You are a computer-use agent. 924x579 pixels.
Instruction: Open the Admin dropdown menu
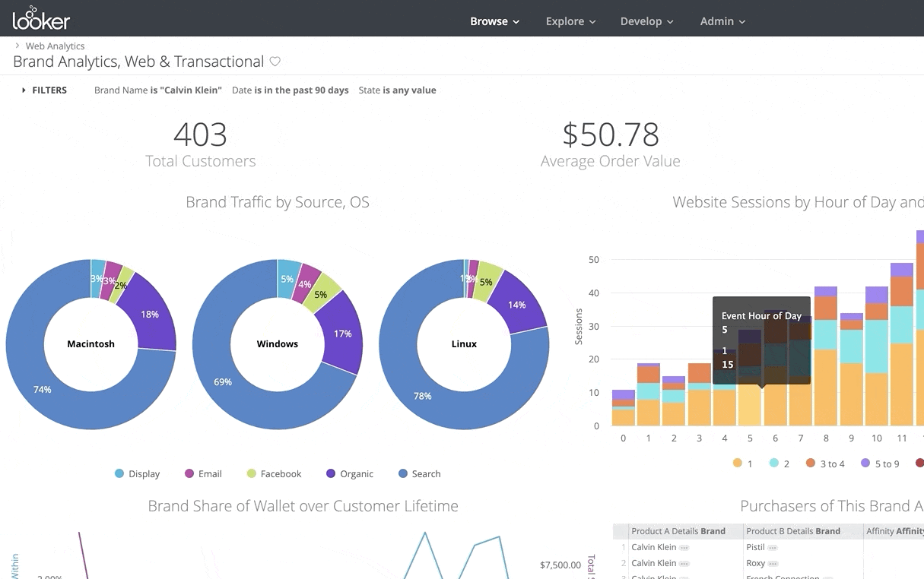pos(723,21)
